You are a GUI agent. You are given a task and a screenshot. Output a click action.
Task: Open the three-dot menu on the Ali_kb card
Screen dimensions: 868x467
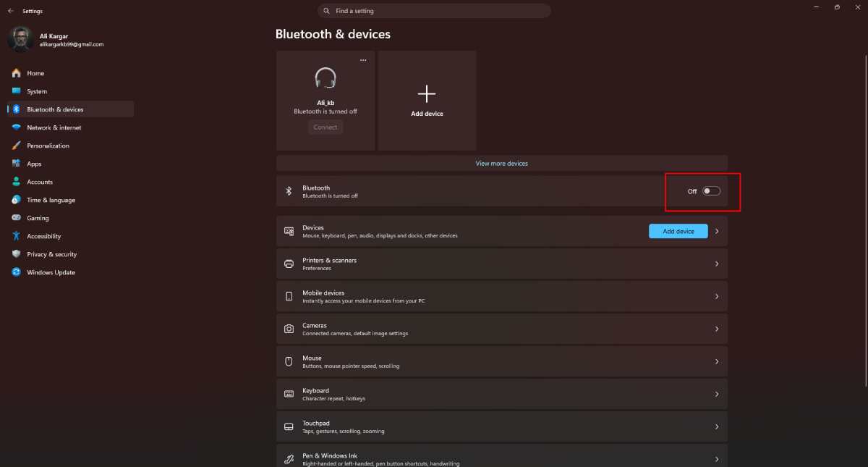[363, 60]
